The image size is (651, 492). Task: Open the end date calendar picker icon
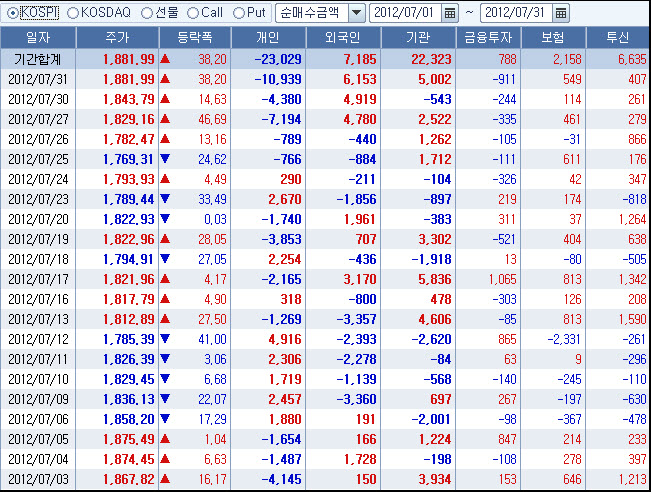pos(561,13)
